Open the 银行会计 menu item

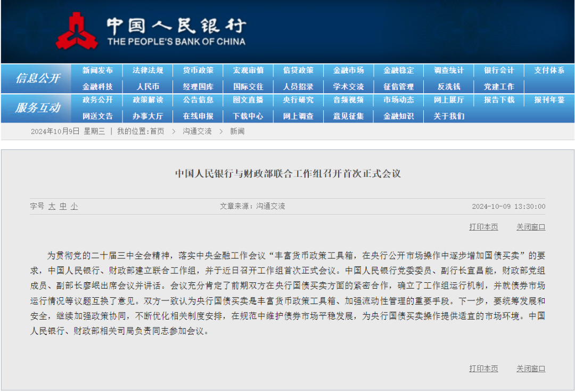pos(499,70)
